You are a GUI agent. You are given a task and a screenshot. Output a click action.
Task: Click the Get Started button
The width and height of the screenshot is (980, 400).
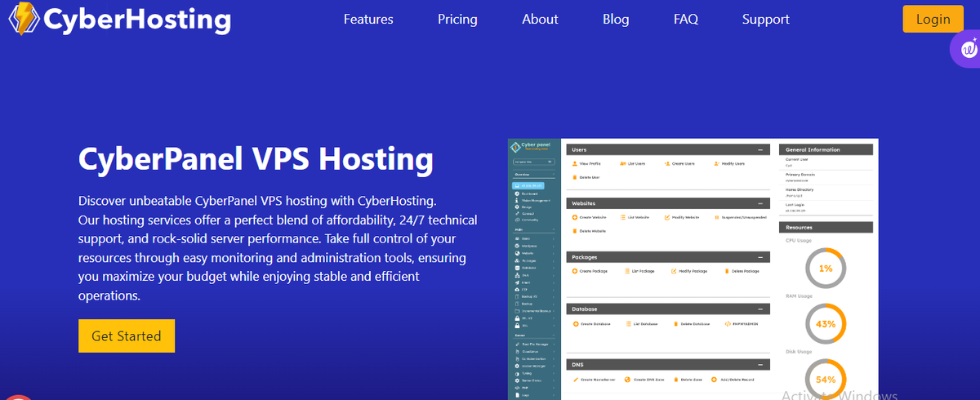127,336
